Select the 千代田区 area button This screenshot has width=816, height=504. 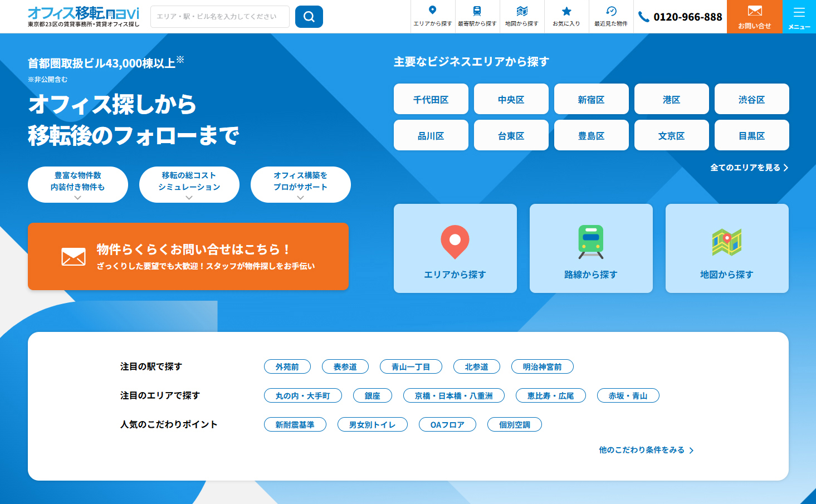(431, 99)
